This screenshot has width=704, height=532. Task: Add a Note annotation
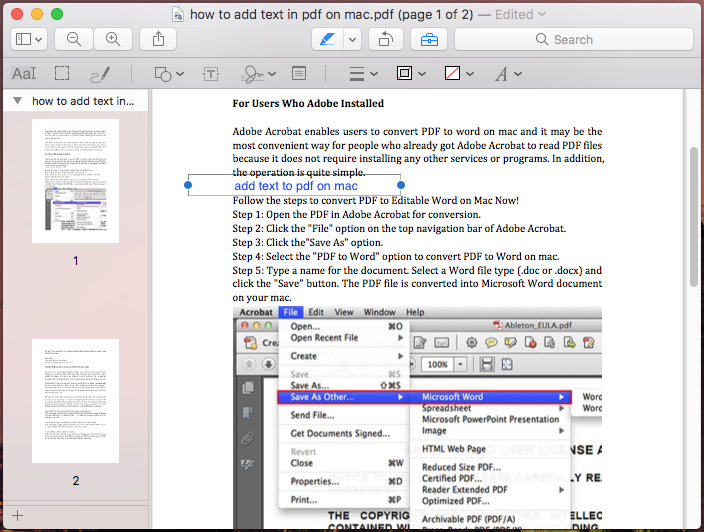point(299,73)
